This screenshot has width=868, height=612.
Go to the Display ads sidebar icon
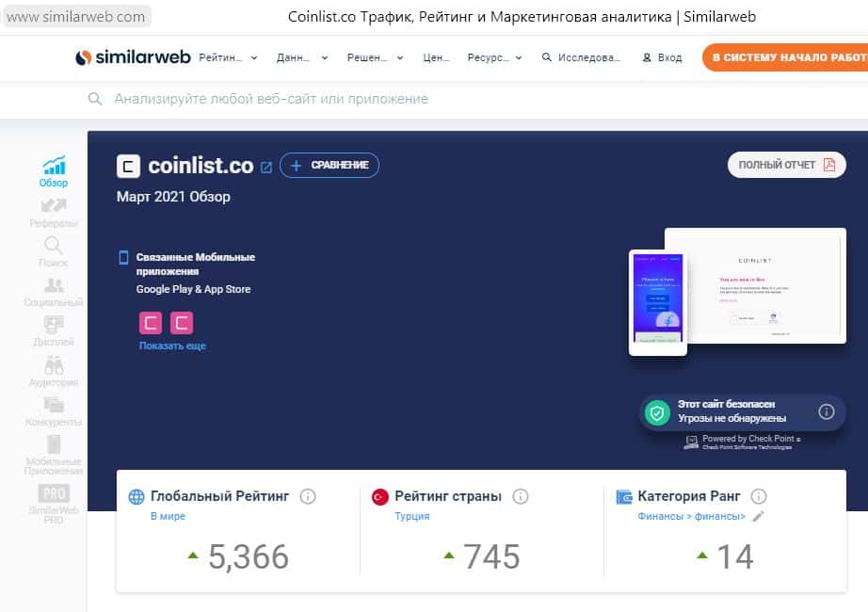click(x=54, y=326)
